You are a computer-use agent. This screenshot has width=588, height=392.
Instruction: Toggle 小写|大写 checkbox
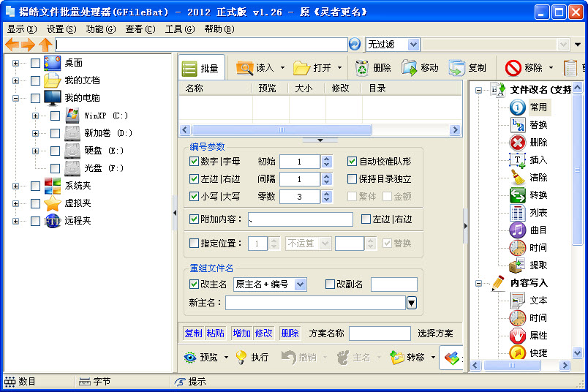tap(194, 196)
